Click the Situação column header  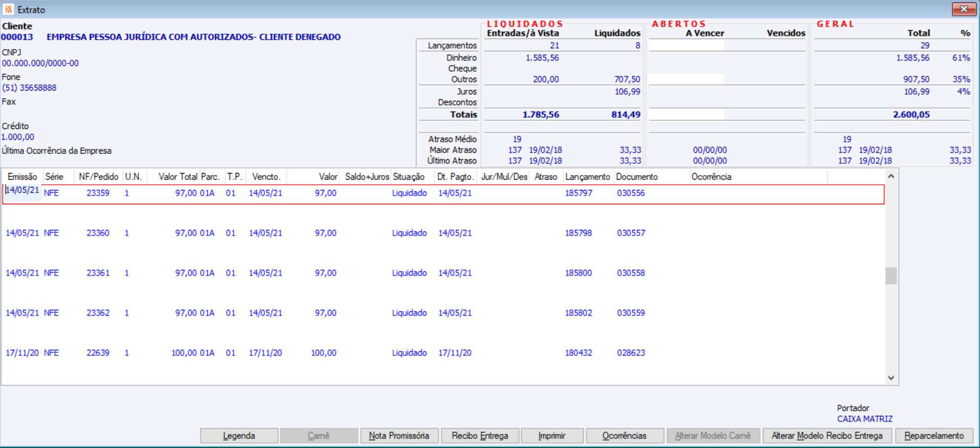409,177
